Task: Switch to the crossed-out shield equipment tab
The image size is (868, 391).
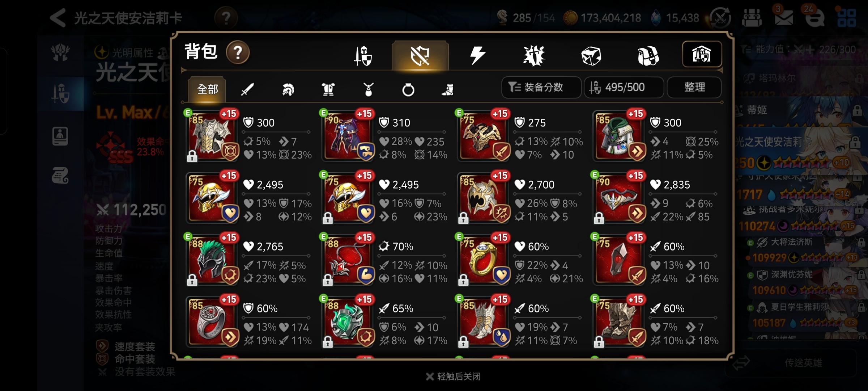Action: tap(420, 56)
